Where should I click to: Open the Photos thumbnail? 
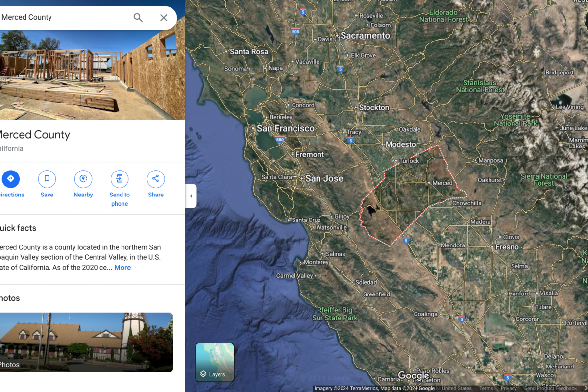coord(86,342)
